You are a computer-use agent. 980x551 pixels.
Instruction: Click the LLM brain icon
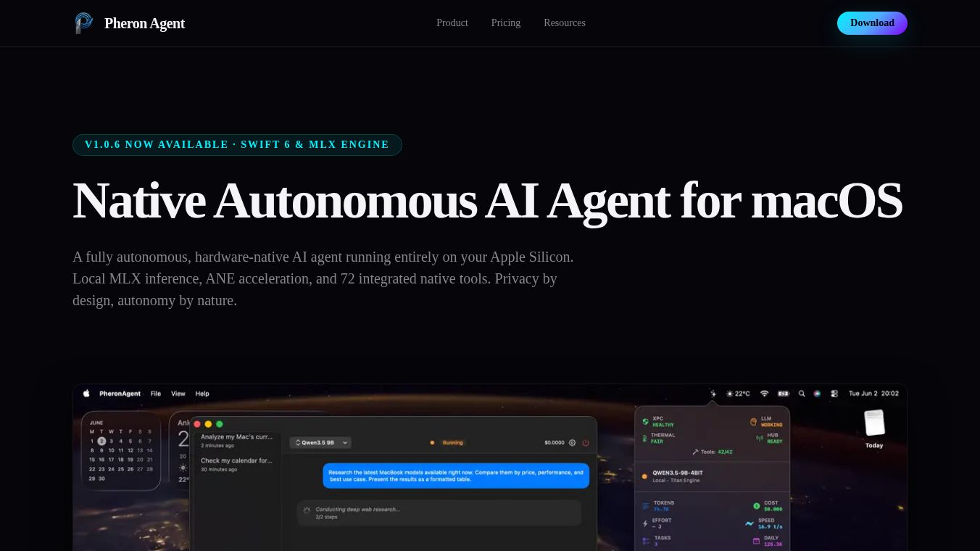tap(754, 421)
